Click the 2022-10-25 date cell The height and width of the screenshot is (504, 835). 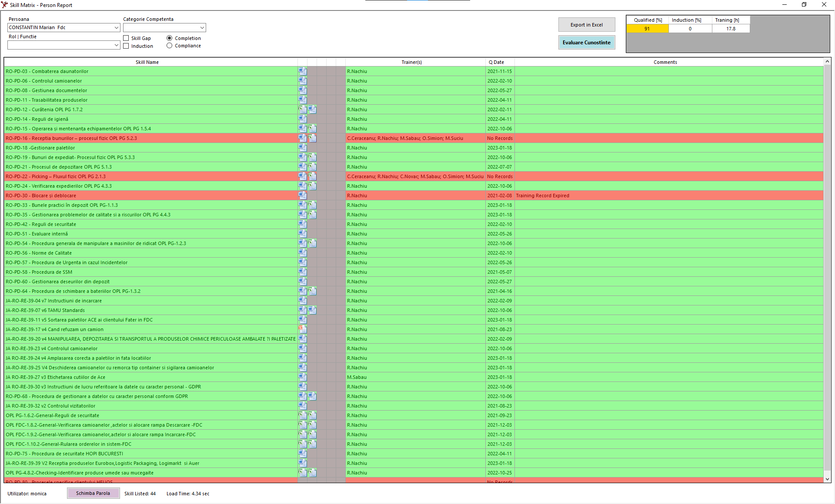coord(500,473)
